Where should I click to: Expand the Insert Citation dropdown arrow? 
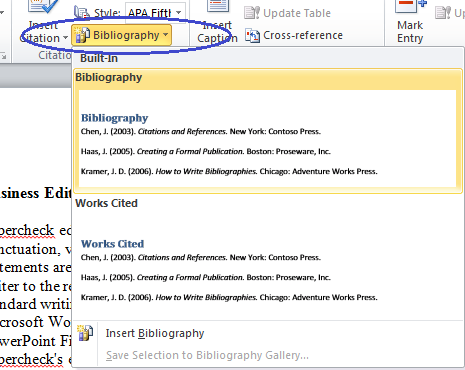click(65, 38)
